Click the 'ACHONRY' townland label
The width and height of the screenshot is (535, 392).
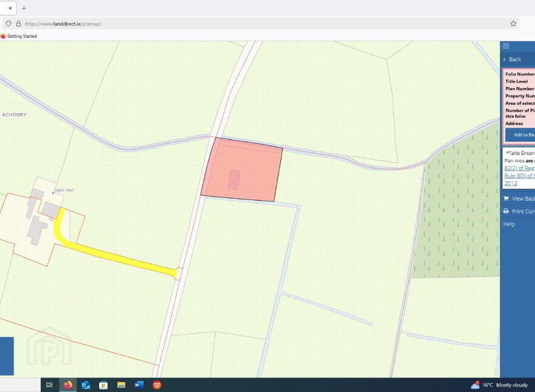[15, 115]
